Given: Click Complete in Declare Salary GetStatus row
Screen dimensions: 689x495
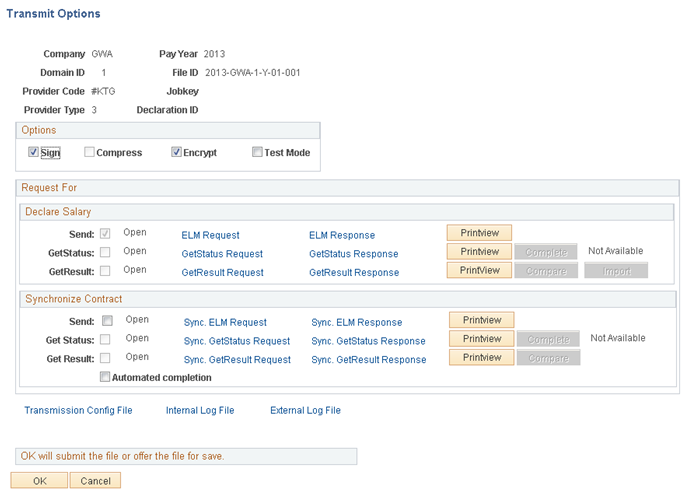Looking at the screenshot, I should coord(546,252).
